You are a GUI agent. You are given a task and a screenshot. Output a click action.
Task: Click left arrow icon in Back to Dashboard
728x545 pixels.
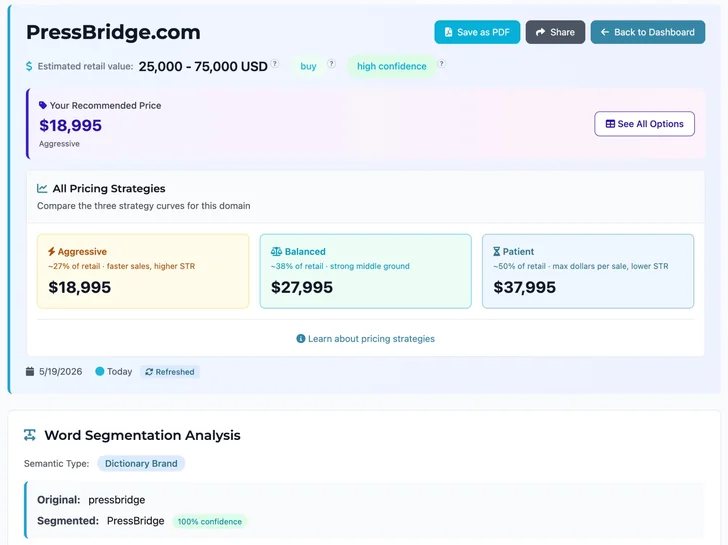pos(605,32)
